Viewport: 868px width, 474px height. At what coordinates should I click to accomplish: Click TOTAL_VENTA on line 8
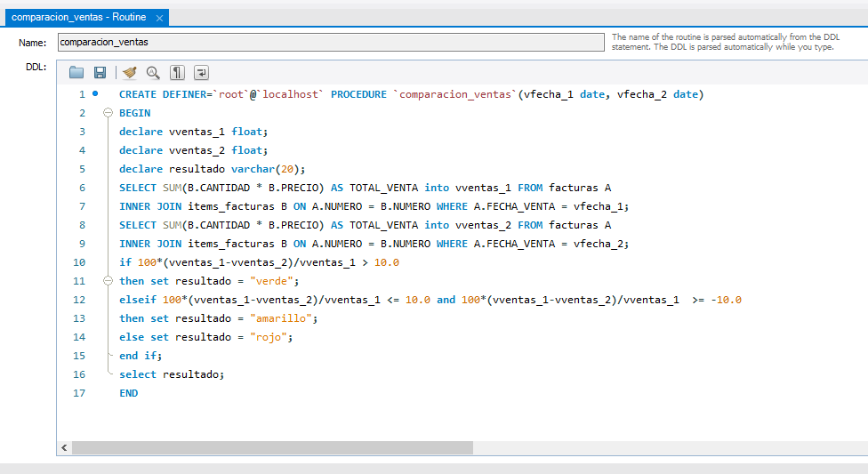click(x=383, y=225)
